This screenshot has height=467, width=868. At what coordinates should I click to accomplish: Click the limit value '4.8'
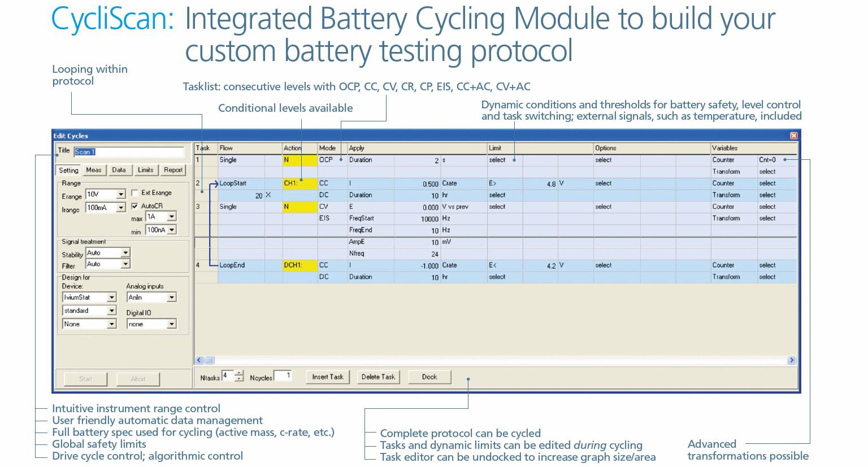(540, 184)
